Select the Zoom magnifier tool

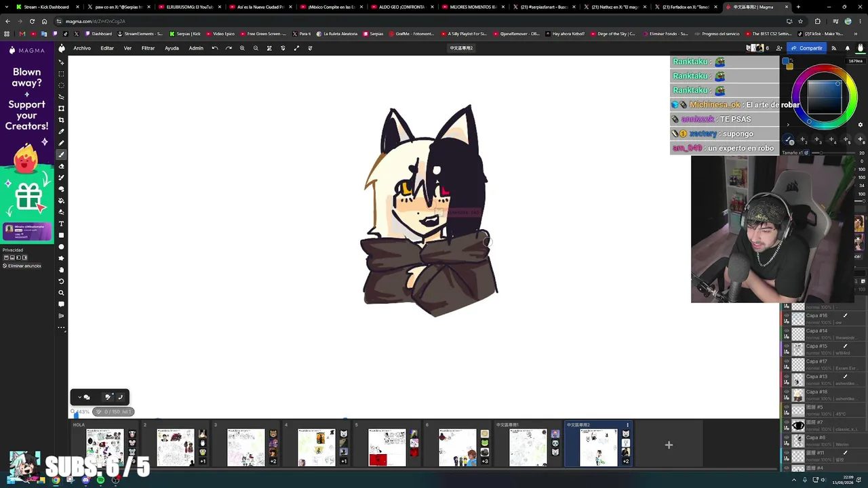pos(61,293)
